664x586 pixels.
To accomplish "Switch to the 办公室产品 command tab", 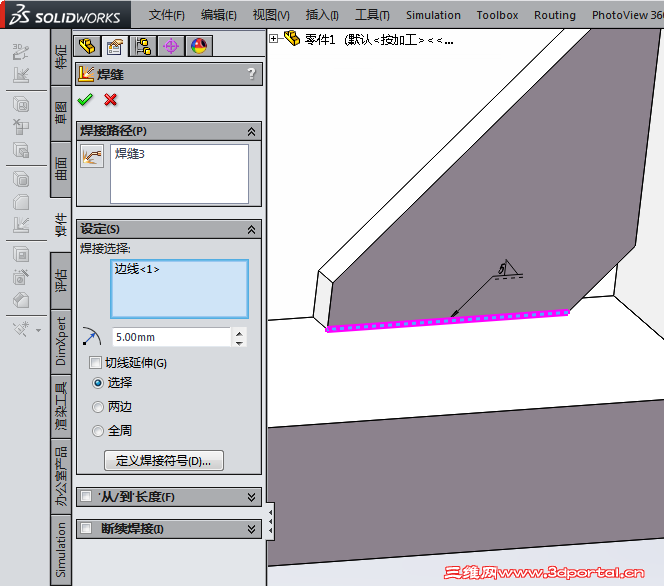I will 61,476.
